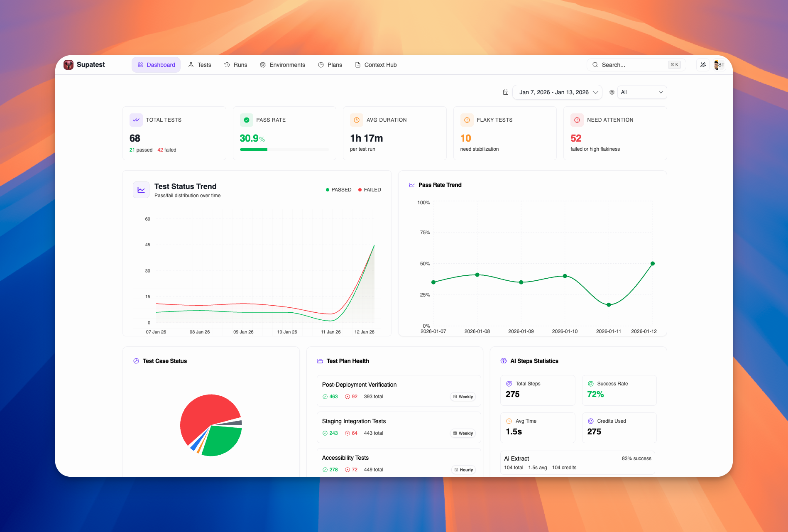The image size is (788, 532).
Task: Click the ST profile avatar
Action: 719,64
